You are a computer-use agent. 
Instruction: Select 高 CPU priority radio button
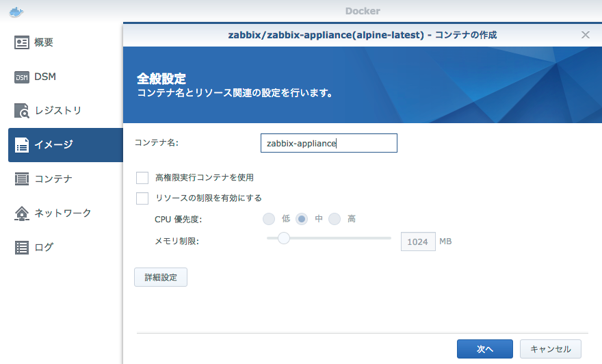click(335, 219)
